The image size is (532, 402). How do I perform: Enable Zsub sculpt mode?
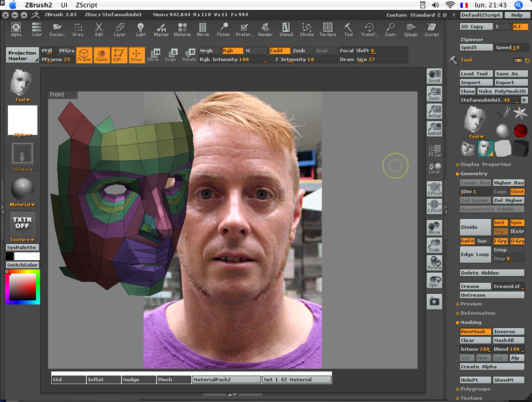302,50
